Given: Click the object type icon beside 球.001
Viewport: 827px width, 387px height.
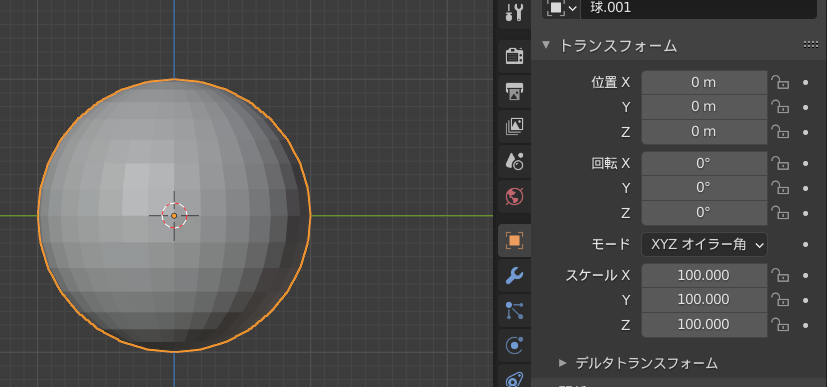Looking at the screenshot, I should [562, 8].
